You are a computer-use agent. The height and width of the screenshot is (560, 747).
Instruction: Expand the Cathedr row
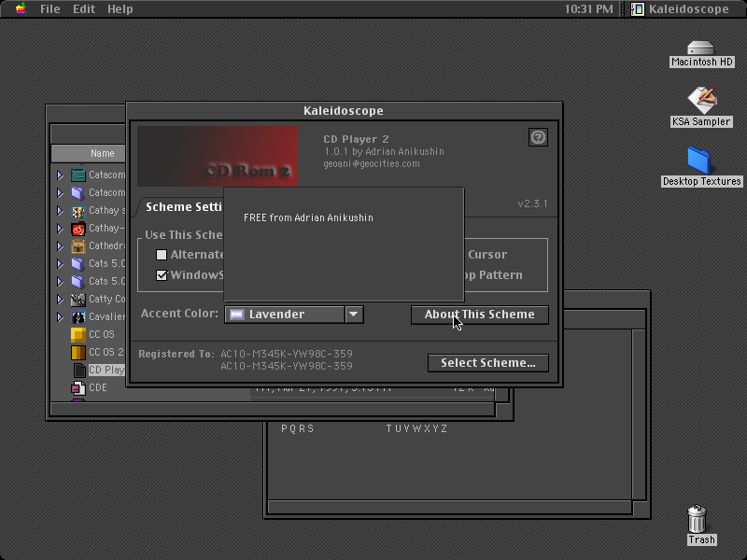point(60,246)
